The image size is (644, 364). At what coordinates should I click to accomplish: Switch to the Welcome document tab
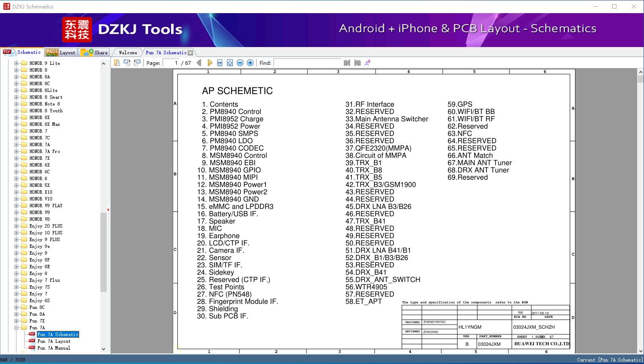tap(128, 53)
